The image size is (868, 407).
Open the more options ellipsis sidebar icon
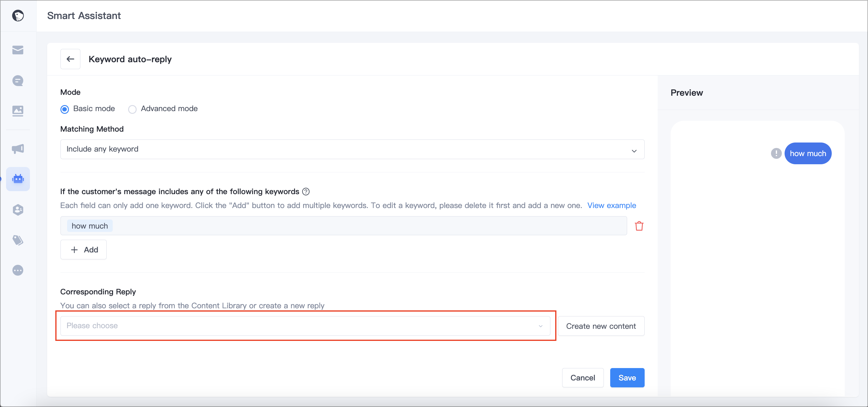tap(18, 270)
